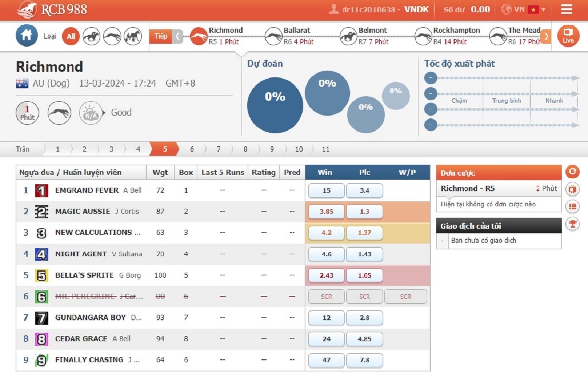Bet Win 47 on Finally Chasing
Screen dimensions: 588x382
[326, 360]
